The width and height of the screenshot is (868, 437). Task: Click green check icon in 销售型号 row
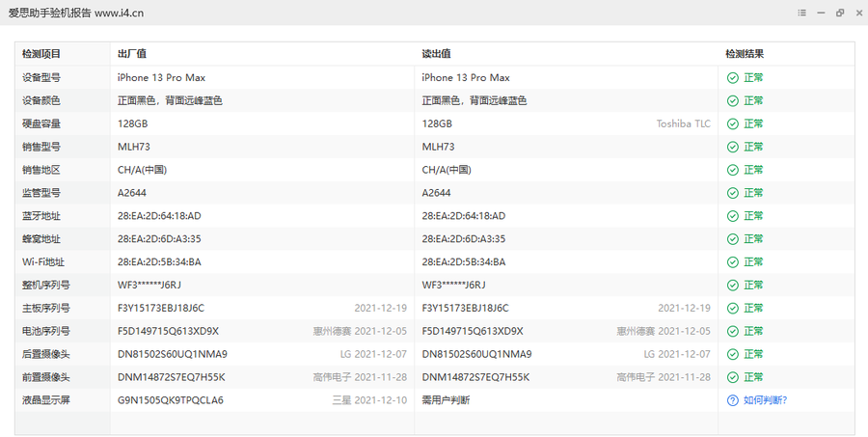click(x=732, y=147)
